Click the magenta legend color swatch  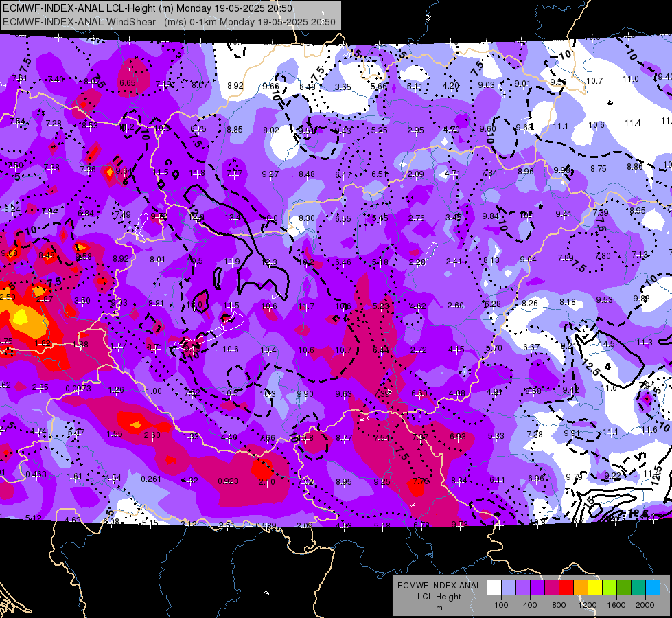[552, 588]
